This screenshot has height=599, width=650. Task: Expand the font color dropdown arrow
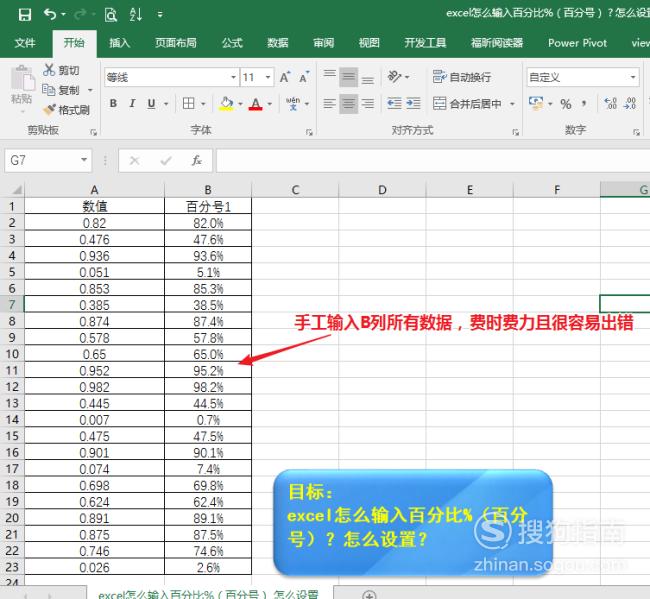click(x=270, y=104)
